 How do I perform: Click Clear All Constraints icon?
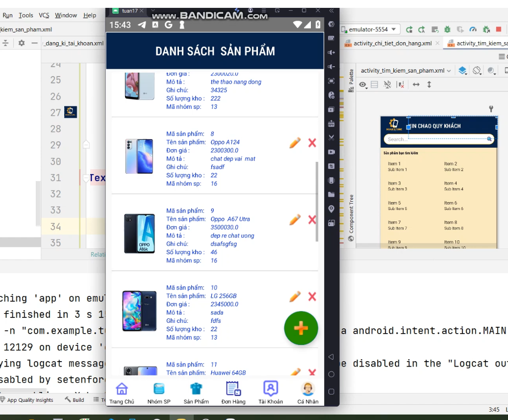[401, 85]
